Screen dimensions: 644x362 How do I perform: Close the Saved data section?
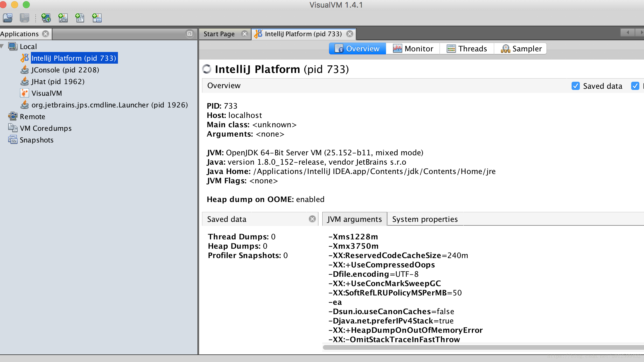tap(312, 219)
